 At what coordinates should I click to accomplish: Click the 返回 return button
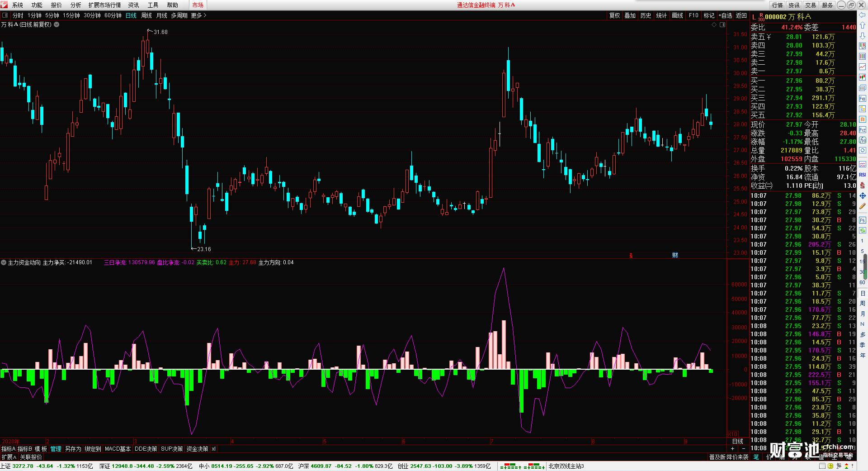(x=741, y=15)
